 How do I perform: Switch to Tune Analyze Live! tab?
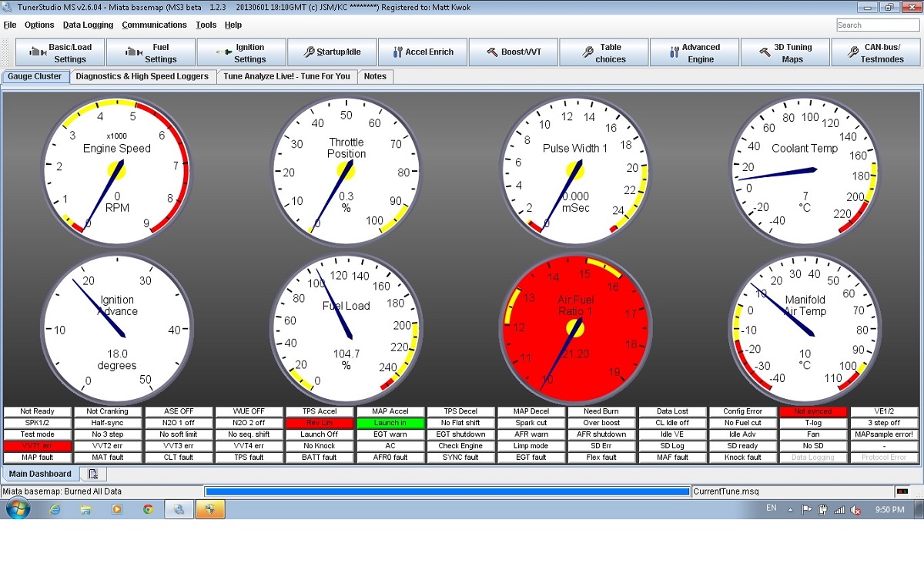pyautogui.click(x=286, y=76)
